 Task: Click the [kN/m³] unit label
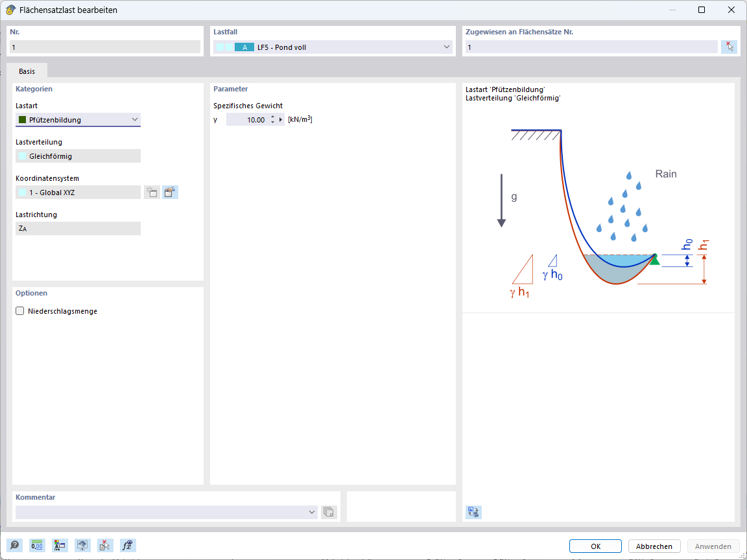[x=300, y=119]
